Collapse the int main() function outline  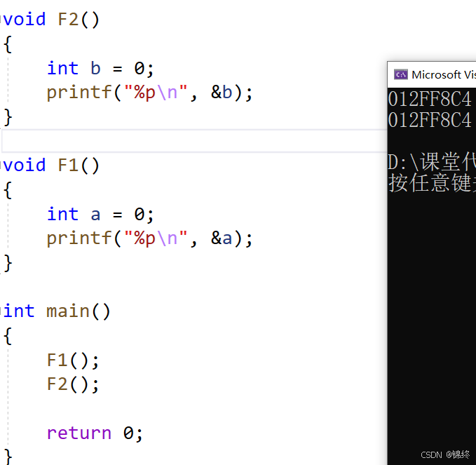(x=1, y=311)
